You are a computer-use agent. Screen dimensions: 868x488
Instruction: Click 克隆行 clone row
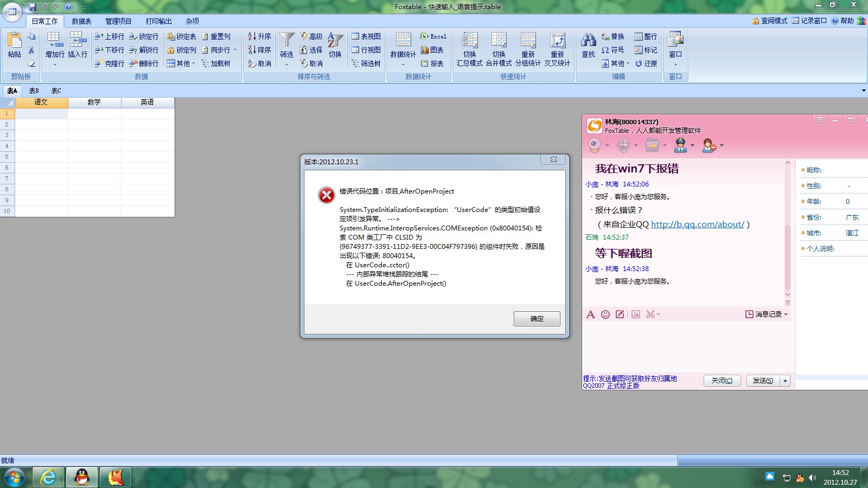coord(110,63)
